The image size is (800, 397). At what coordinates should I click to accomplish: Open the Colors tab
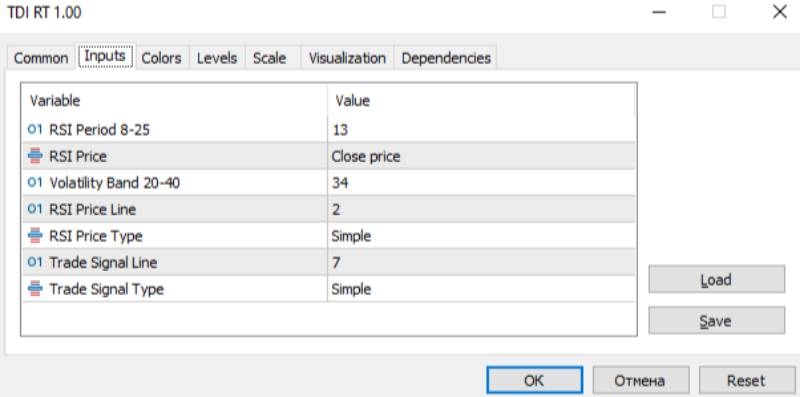click(161, 58)
